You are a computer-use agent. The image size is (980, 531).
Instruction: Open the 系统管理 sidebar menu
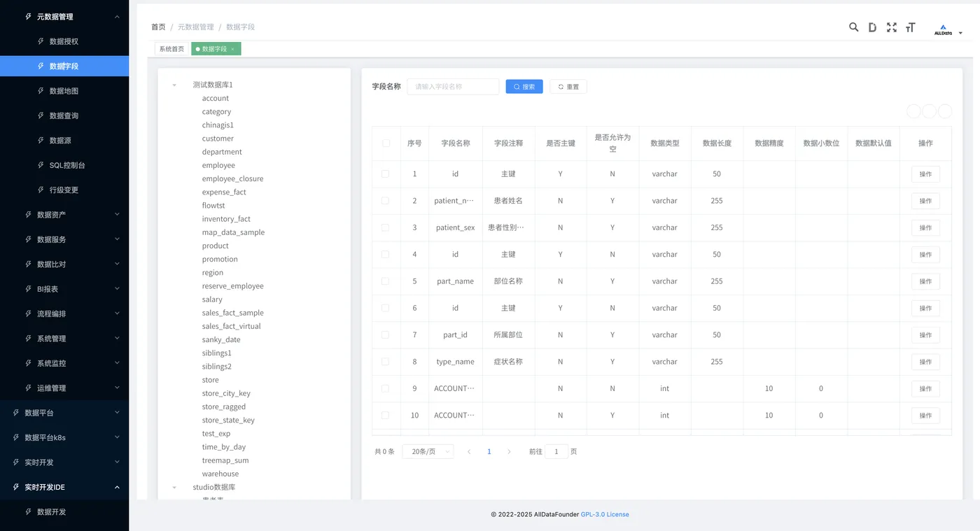64,339
